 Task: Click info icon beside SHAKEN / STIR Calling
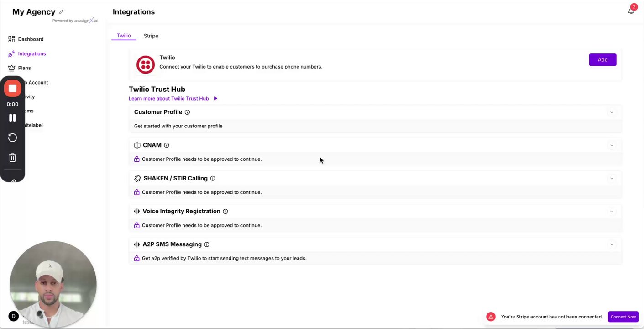tap(213, 179)
